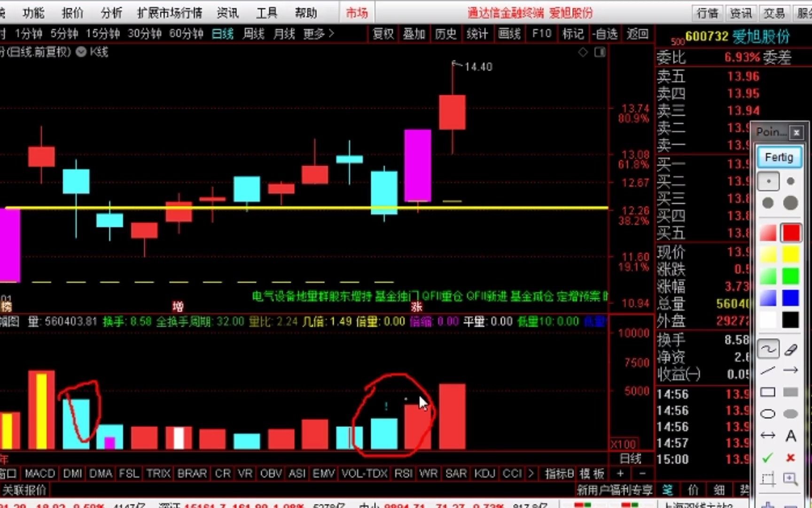Viewport: 812px width, 508px height.
Task: Select the medium-large pen size dot
Action: (x=768, y=203)
